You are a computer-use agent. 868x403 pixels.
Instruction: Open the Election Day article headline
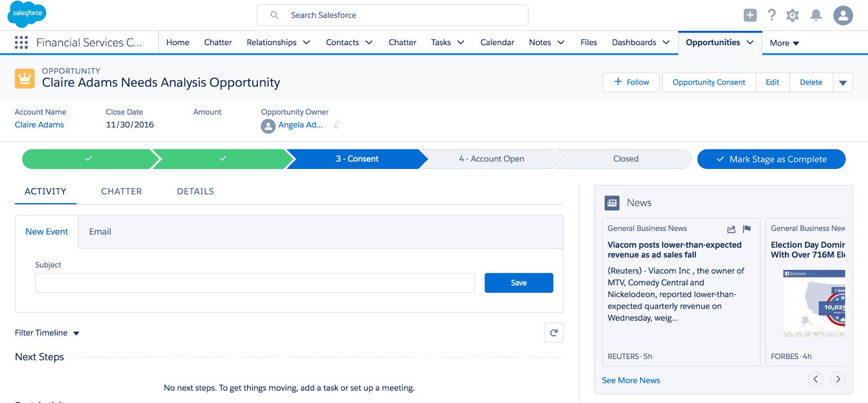[x=808, y=250]
